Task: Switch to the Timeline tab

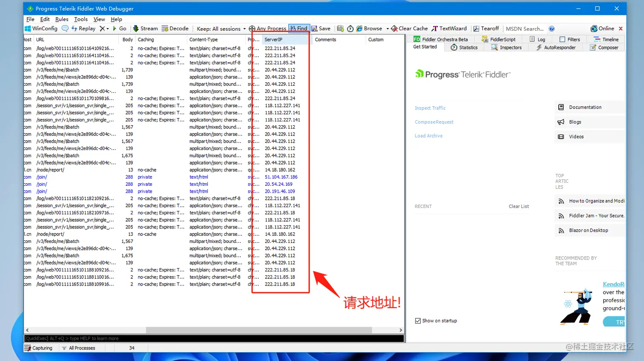Action: 606,39
